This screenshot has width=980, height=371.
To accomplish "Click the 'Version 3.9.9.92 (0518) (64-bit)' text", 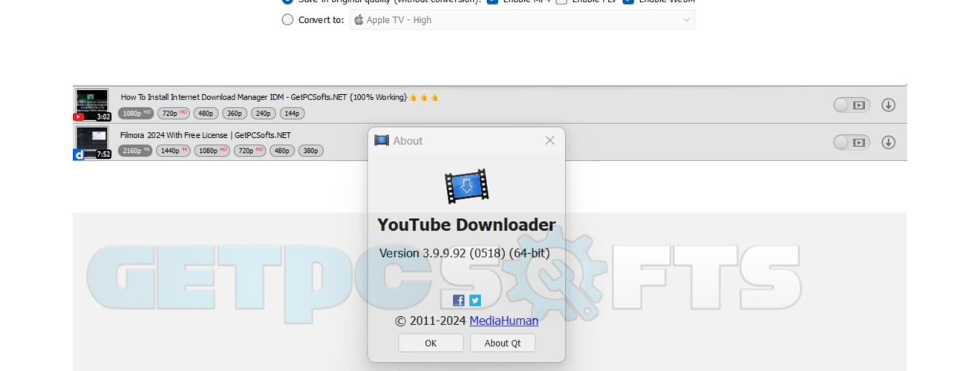I will coord(465,253).
